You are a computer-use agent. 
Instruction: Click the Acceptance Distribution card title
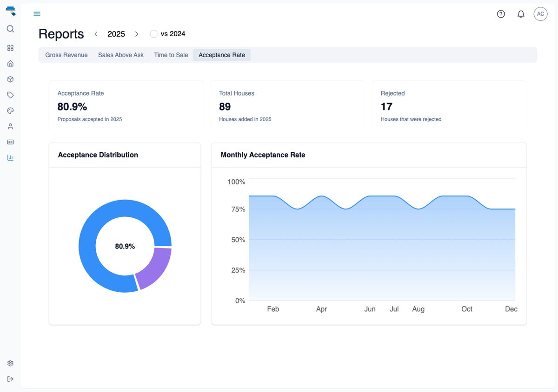tap(98, 155)
